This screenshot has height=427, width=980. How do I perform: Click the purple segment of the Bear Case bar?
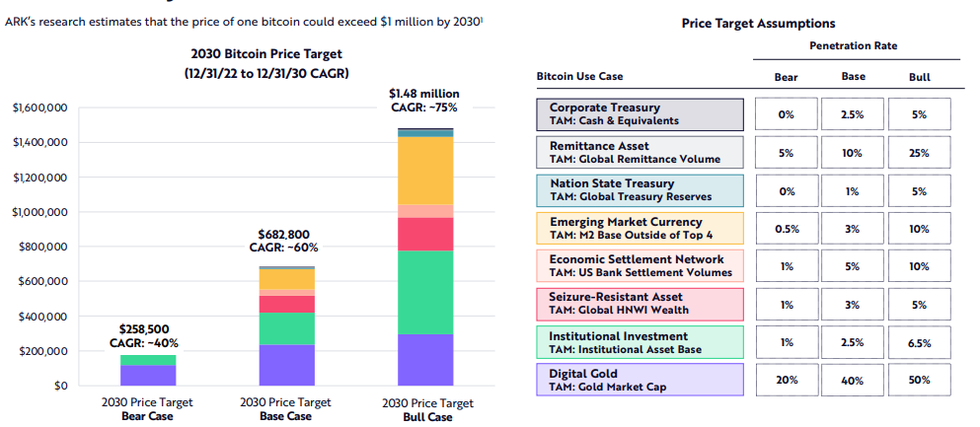coord(148,375)
